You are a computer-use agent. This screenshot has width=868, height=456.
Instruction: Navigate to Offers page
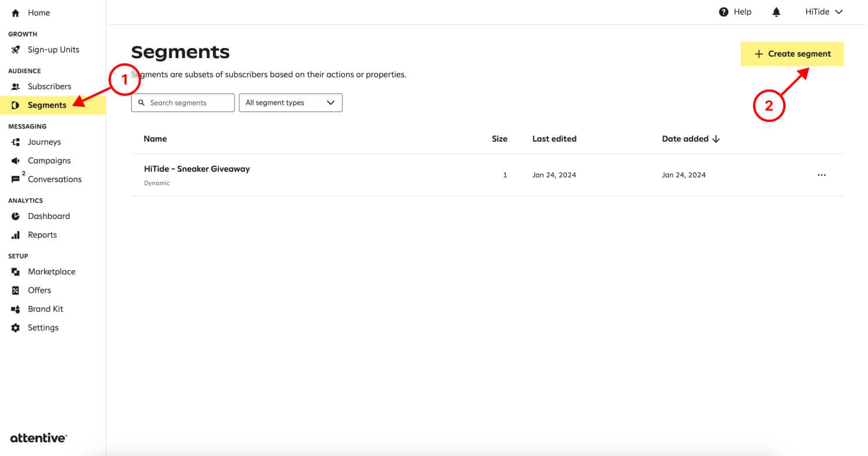coord(39,290)
